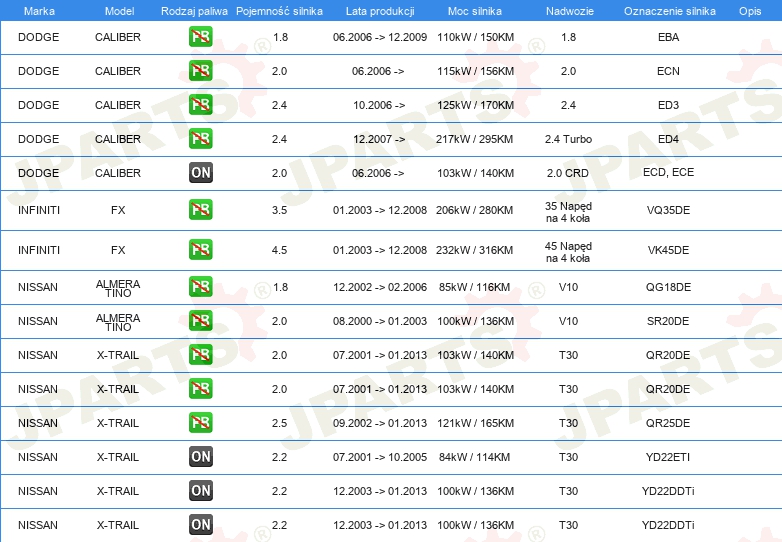Click the Rodzaj paliwa column header
The width and height of the screenshot is (782, 542).
(193, 10)
